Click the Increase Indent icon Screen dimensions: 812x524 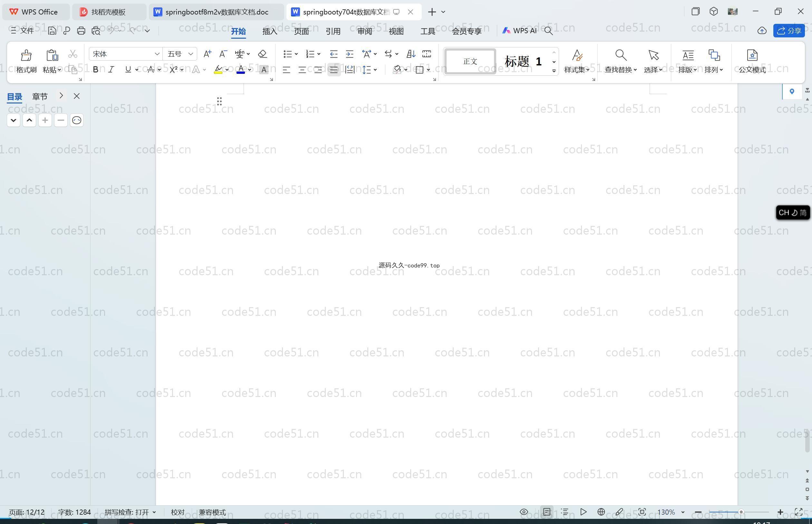(349, 54)
